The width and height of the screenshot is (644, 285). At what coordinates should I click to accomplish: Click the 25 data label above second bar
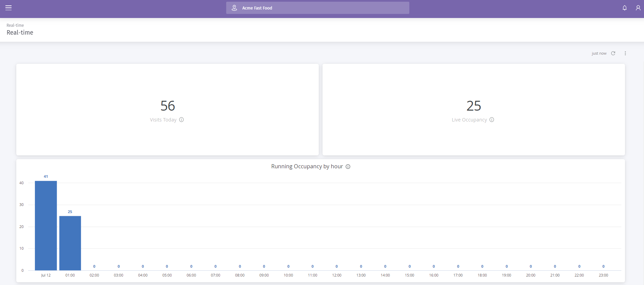pos(70,212)
